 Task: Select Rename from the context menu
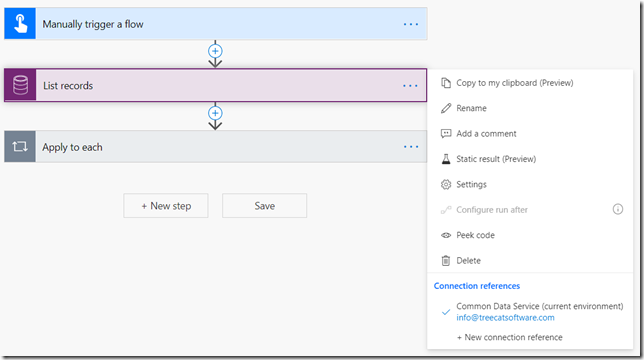[472, 108]
